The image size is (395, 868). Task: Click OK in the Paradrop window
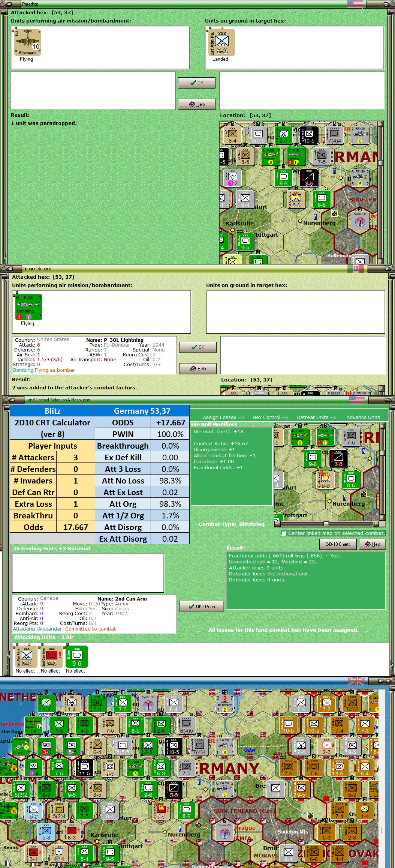point(197,83)
